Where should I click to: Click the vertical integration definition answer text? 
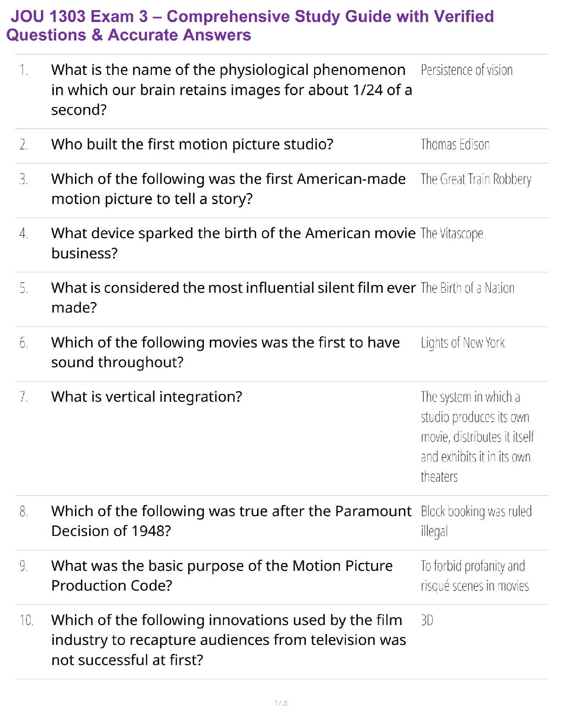click(x=477, y=437)
